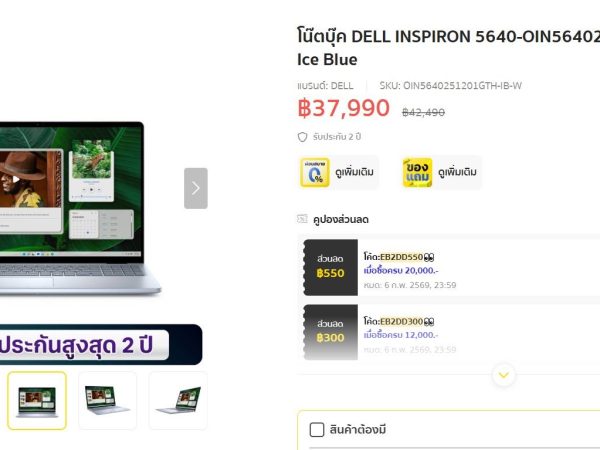This screenshot has width=600, height=450.
Task: Click the ฿300 discount coupon card
Action: 452,332
